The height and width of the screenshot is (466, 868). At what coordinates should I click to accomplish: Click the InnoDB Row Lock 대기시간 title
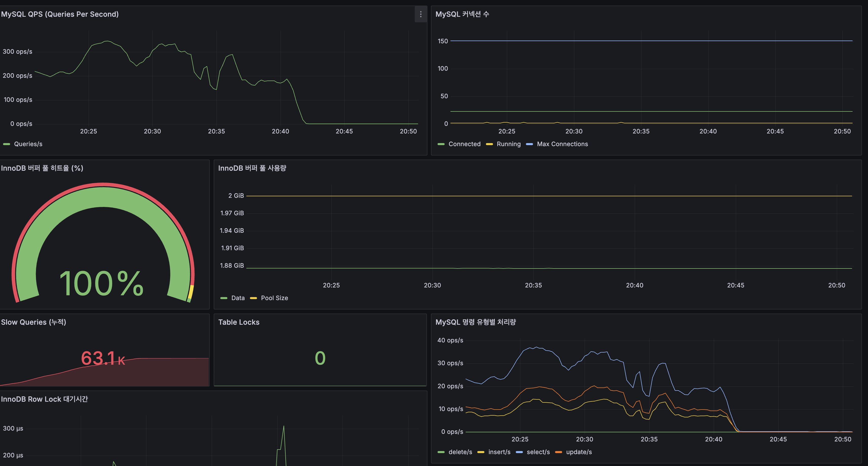pyautogui.click(x=44, y=399)
